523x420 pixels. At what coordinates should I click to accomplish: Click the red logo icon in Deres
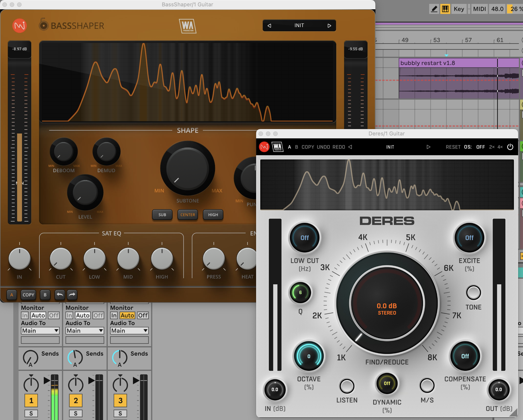click(x=264, y=147)
